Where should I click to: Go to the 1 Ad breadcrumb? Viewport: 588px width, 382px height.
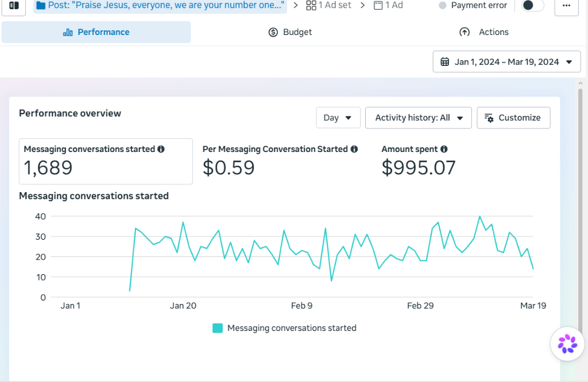click(x=388, y=5)
